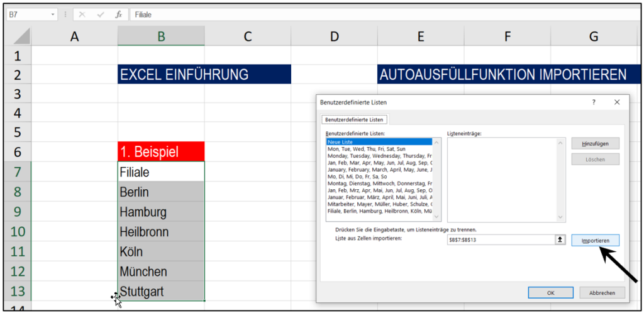Select the January, February, March list
Viewport: 644px width, 313px height.
379,170
